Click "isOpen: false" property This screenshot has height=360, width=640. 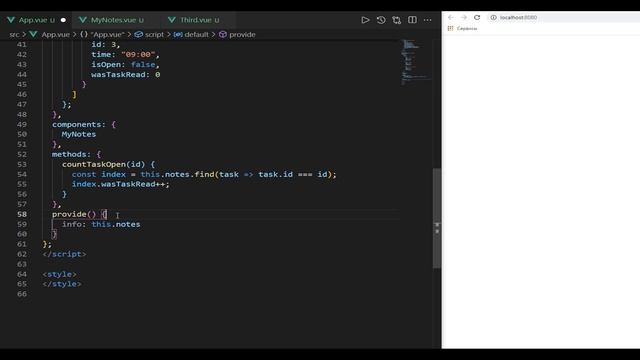(124, 64)
